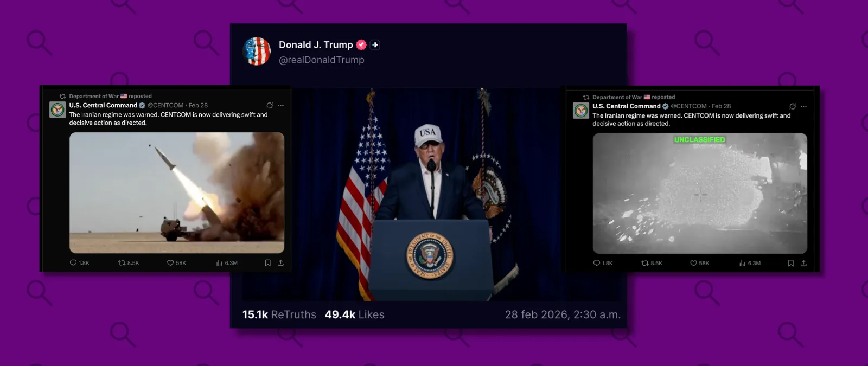Image resolution: width=868 pixels, height=366 pixels.
Task: Click the Grok icon on the right post
Action: (793, 107)
